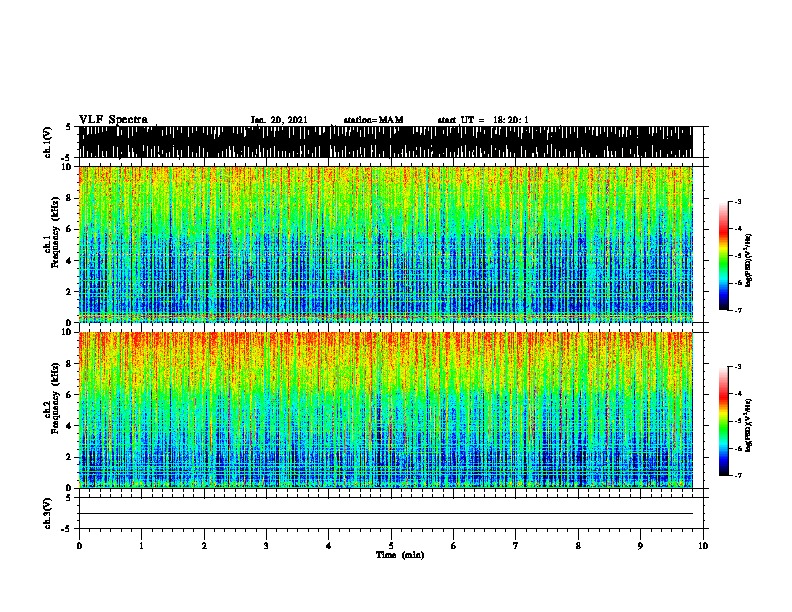792x612 pixels.
Task: Click the time axis tick label "9"
Action: tap(640, 546)
